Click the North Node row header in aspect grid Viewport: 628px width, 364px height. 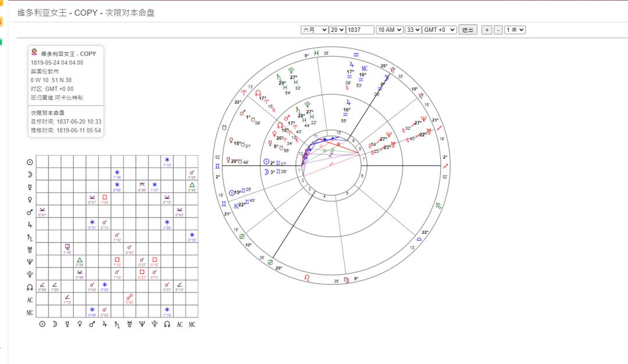tap(30, 287)
